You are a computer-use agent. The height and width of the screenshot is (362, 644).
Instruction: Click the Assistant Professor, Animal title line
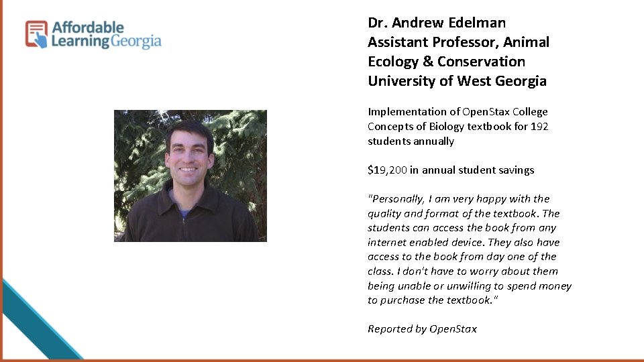point(458,42)
